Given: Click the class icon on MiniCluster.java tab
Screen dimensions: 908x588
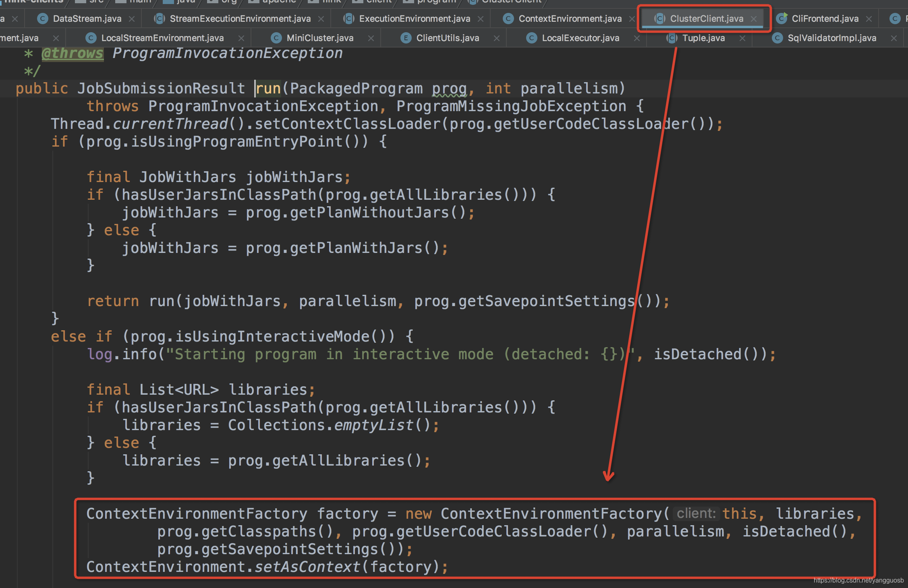Looking at the screenshot, I should click(276, 38).
